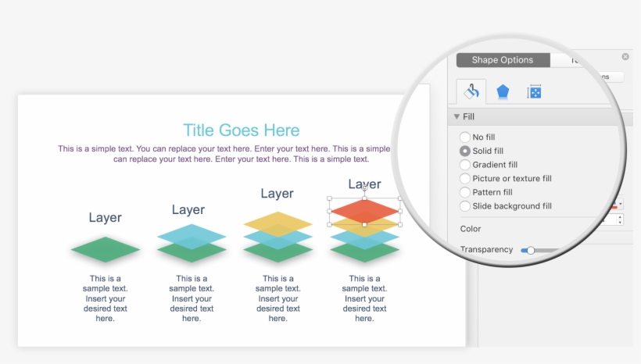Click the Title Goes Here heading
The image size is (641, 364).
[x=242, y=130]
